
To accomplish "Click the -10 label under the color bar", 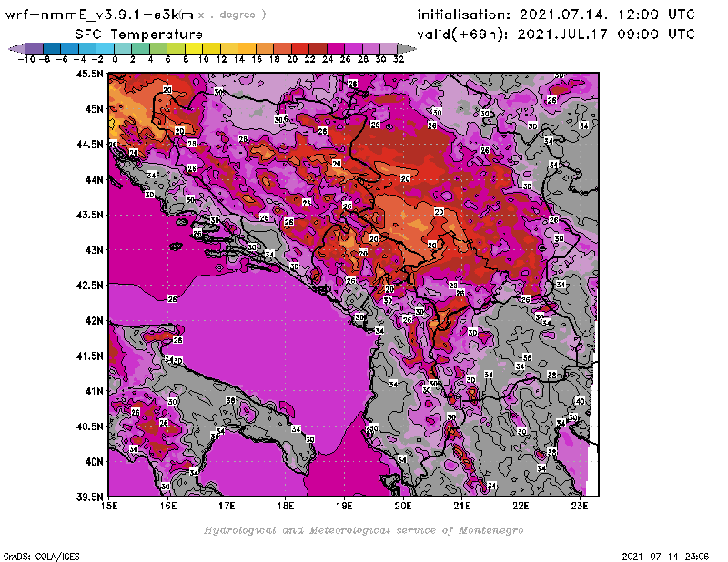I will [x=26, y=60].
